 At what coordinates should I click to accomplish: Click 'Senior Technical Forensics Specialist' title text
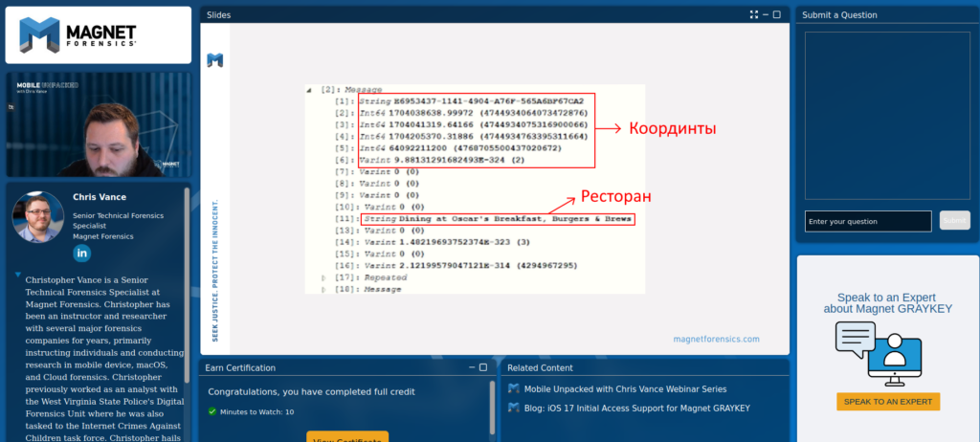coord(118,220)
